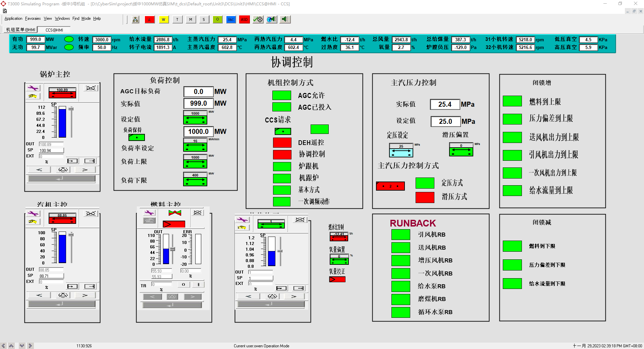Viewport: 644px width, 349px height.
Task: Click the rightmost speaker horn toolbar icon
Action: (285, 19)
